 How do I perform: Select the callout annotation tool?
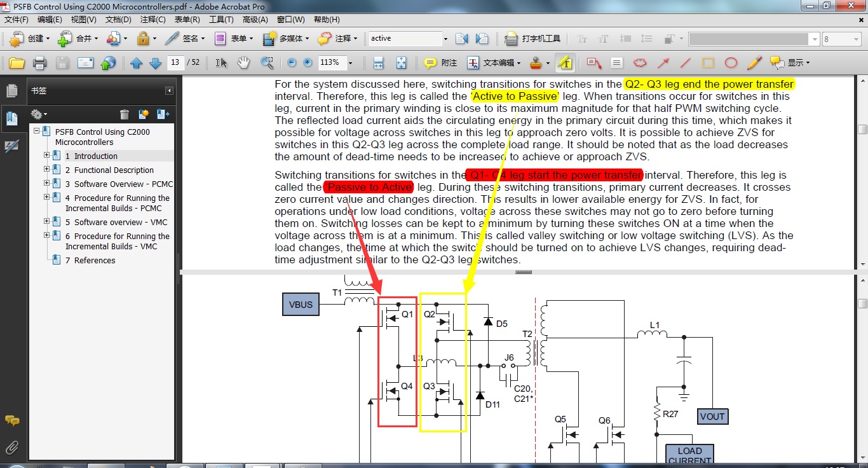coord(594,63)
